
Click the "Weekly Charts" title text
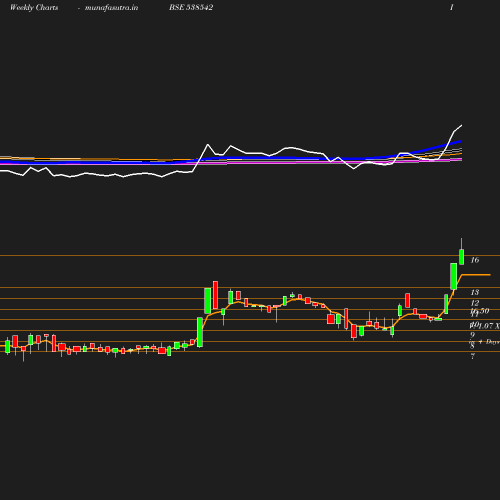(34, 7)
